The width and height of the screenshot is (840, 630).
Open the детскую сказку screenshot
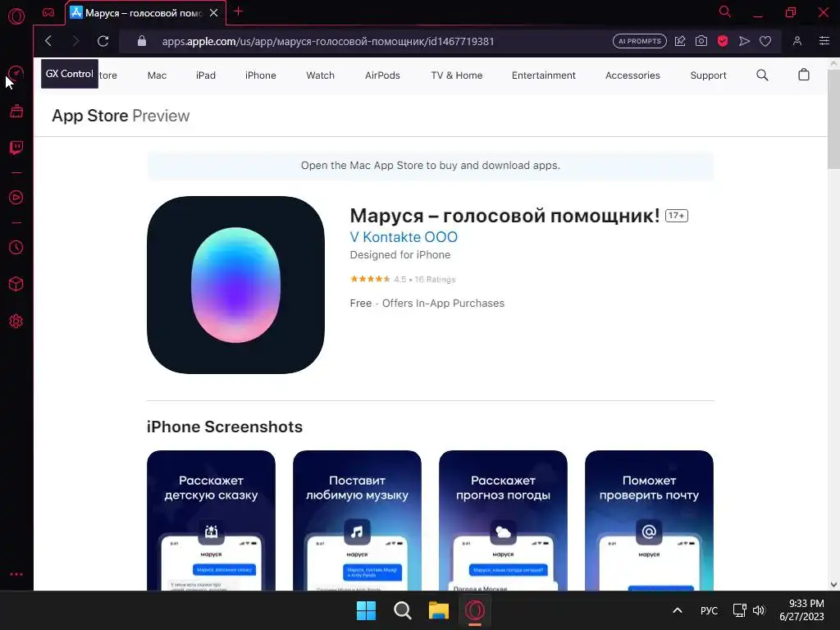pyautogui.click(x=211, y=520)
